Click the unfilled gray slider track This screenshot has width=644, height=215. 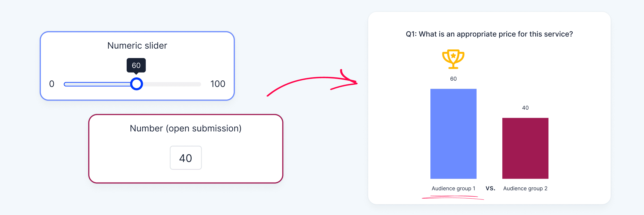[x=172, y=84]
